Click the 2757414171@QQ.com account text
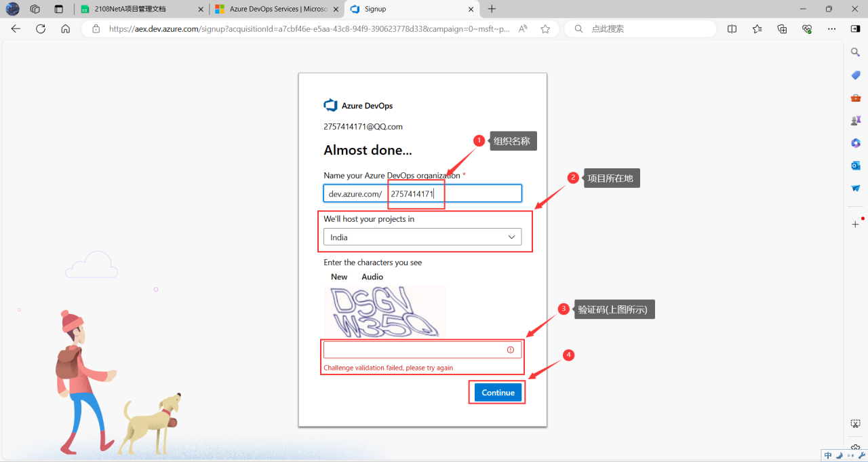This screenshot has height=462, width=868. pyautogui.click(x=363, y=127)
